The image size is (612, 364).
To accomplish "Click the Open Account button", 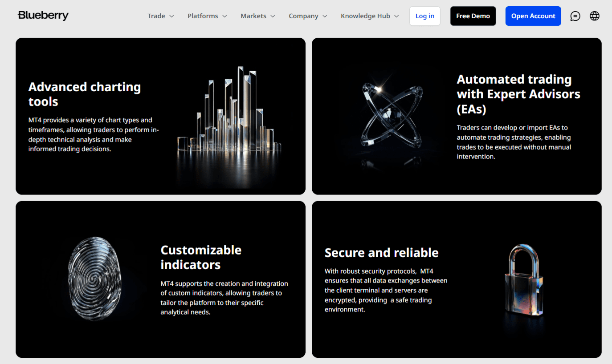I will pyautogui.click(x=533, y=16).
